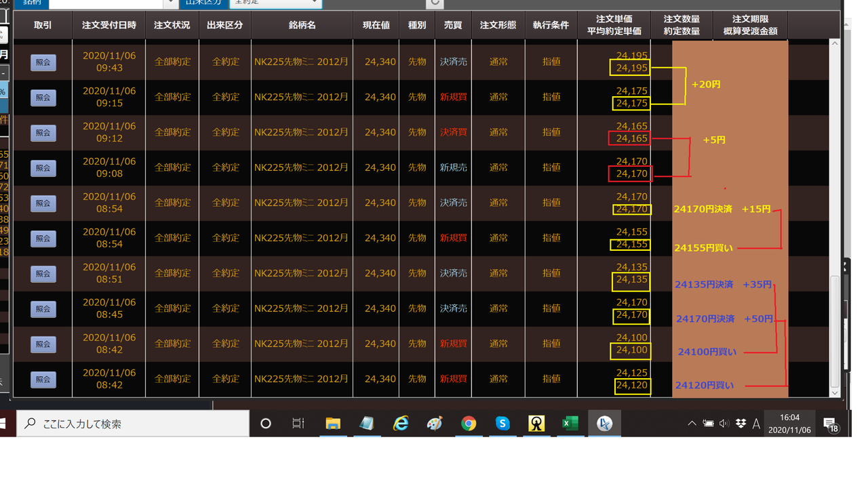Screen dimensions: 868x488
Task: Open Google Chrome from the taskbar
Action: pyautogui.click(x=469, y=424)
